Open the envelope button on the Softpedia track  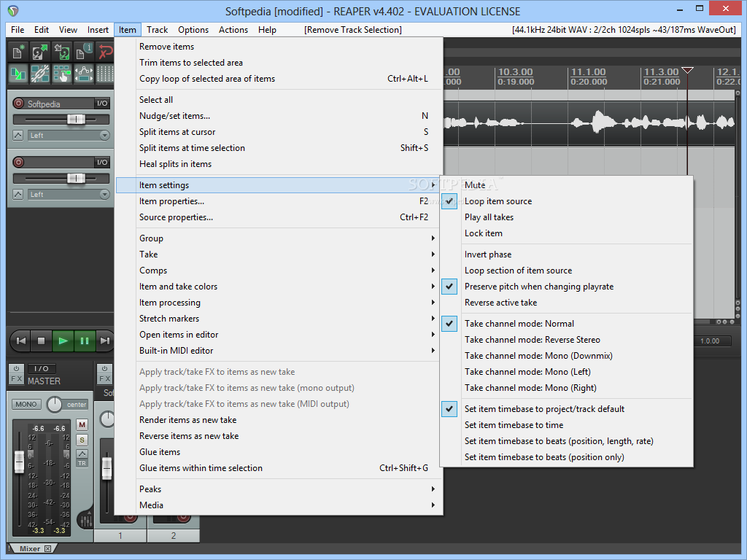[18, 135]
